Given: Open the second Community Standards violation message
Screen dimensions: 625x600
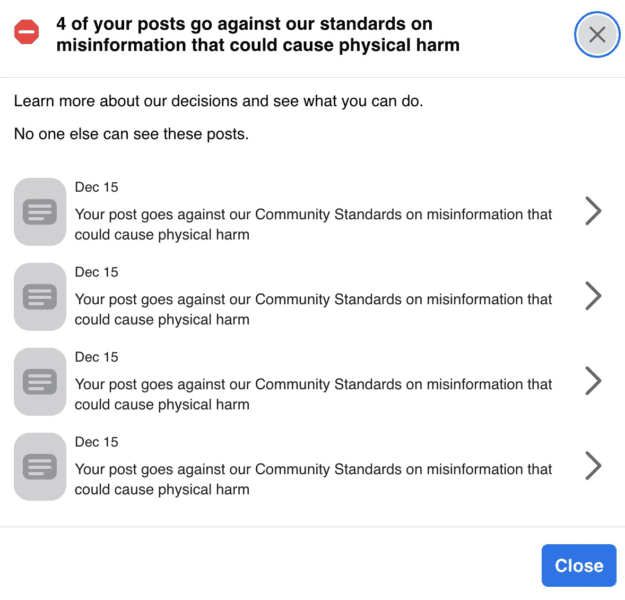Looking at the screenshot, I should point(313,310).
